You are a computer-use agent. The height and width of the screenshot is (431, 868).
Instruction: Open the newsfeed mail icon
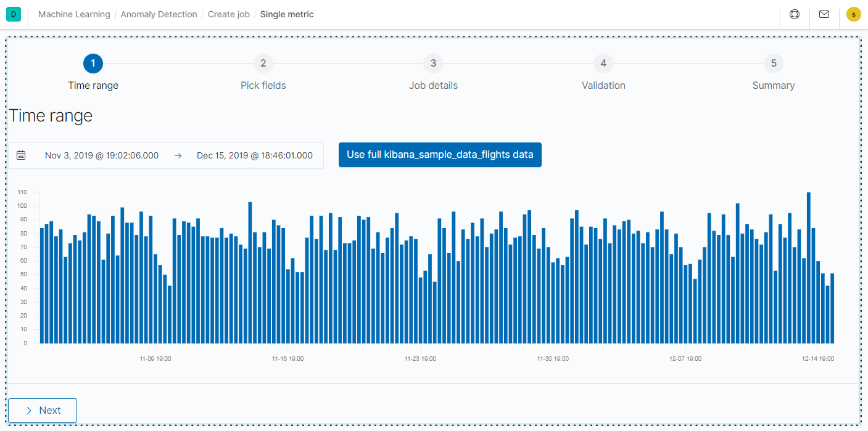pos(824,14)
